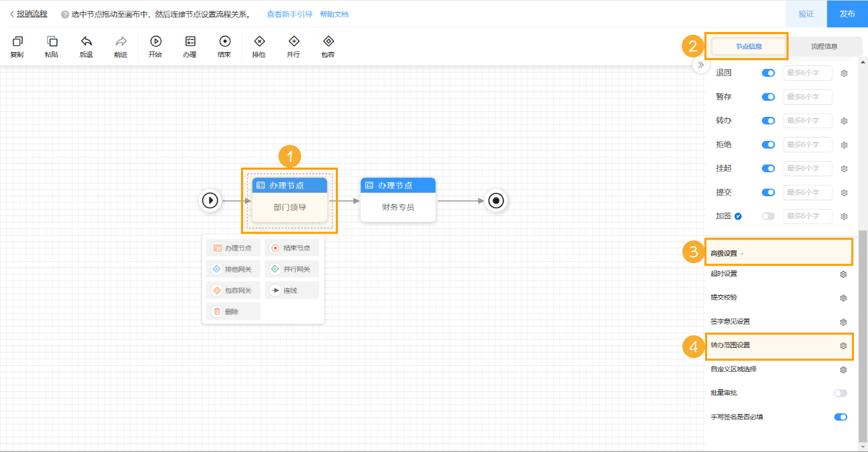Choose 结束节点 from the node popup
The width and height of the screenshot is (868, 452).
tap(292, 248)
